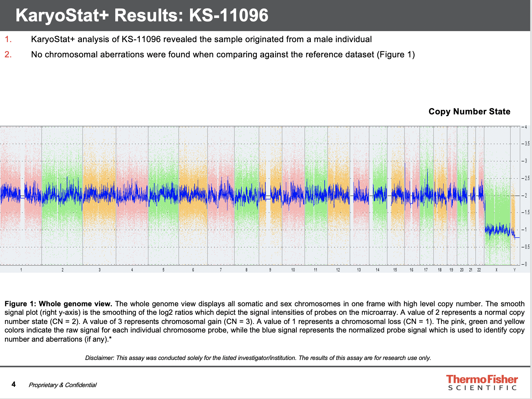The height and width of the screenshot is (399, 532).
Task: Click chromosome 12 label below the plot
Action: coord(338,270)
